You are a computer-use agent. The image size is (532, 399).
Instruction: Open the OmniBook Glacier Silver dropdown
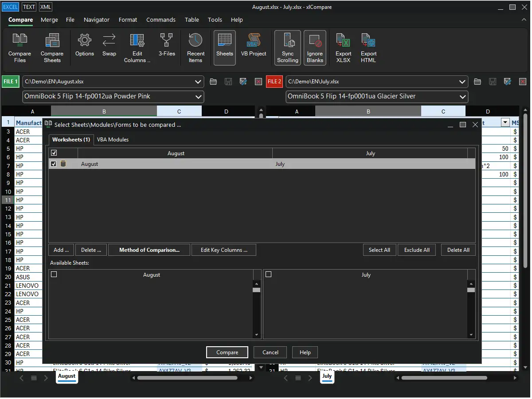[462, 97]
